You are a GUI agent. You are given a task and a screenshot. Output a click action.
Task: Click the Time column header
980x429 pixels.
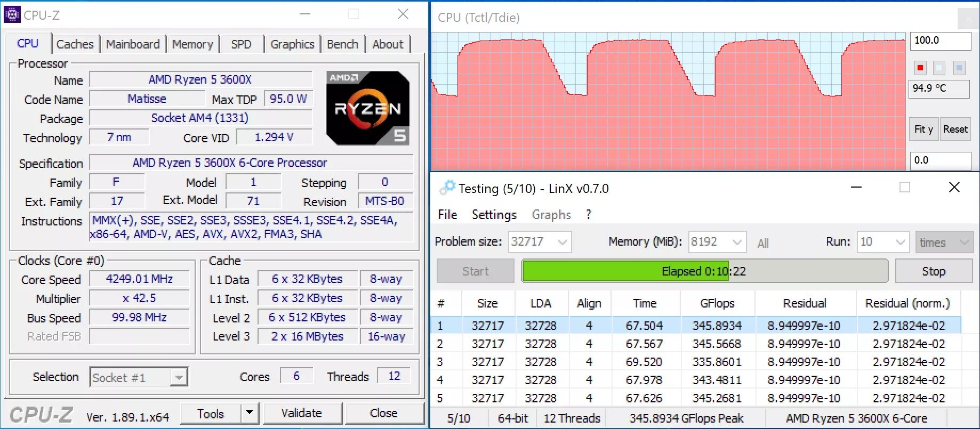(645, 303)
